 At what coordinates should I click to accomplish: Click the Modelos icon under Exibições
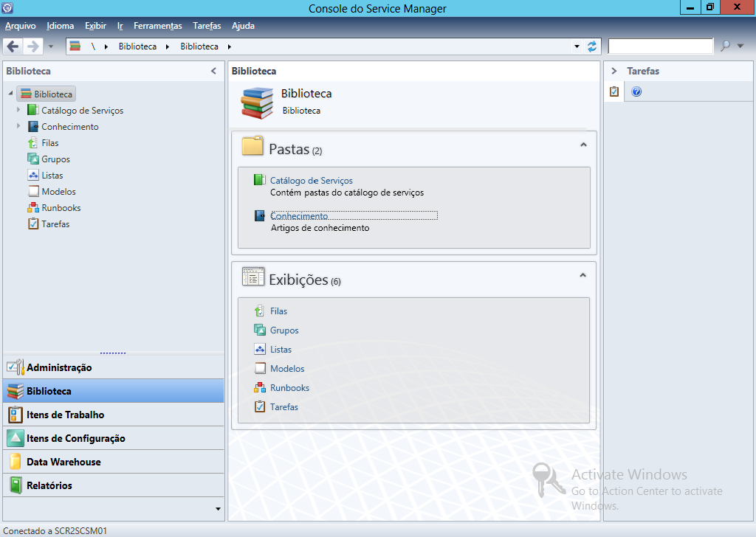click(260, 368)
